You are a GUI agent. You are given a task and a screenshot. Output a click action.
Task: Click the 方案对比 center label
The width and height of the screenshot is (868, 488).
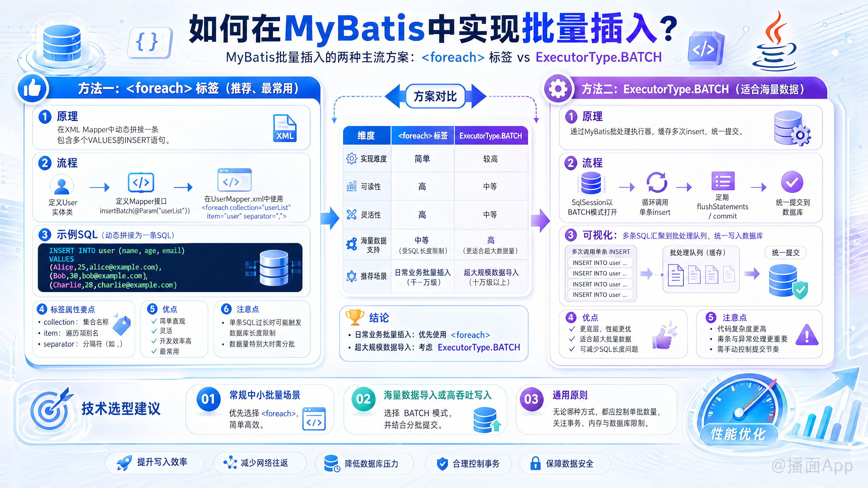pos(435,96)
